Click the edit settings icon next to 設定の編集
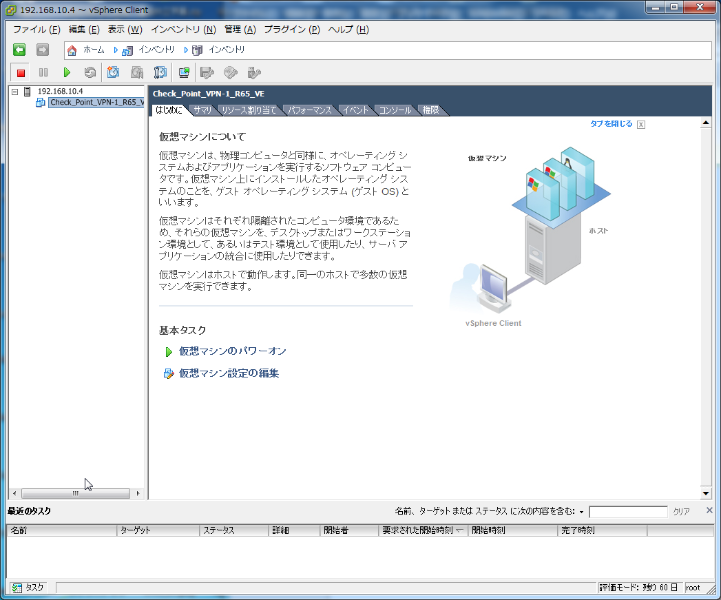The height and width of the screenshot is (600, 721). pyautogui.click(x=169, y=373)
